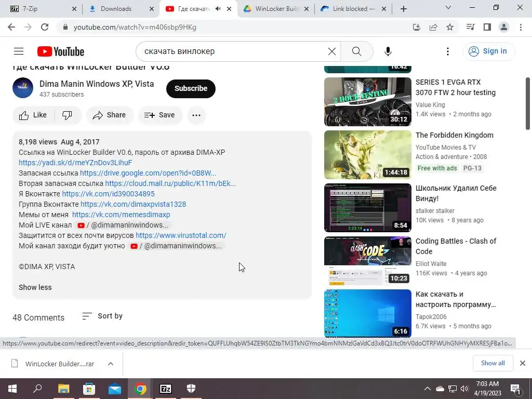
Task: Go back to the previous page
Action: point(11,27)
